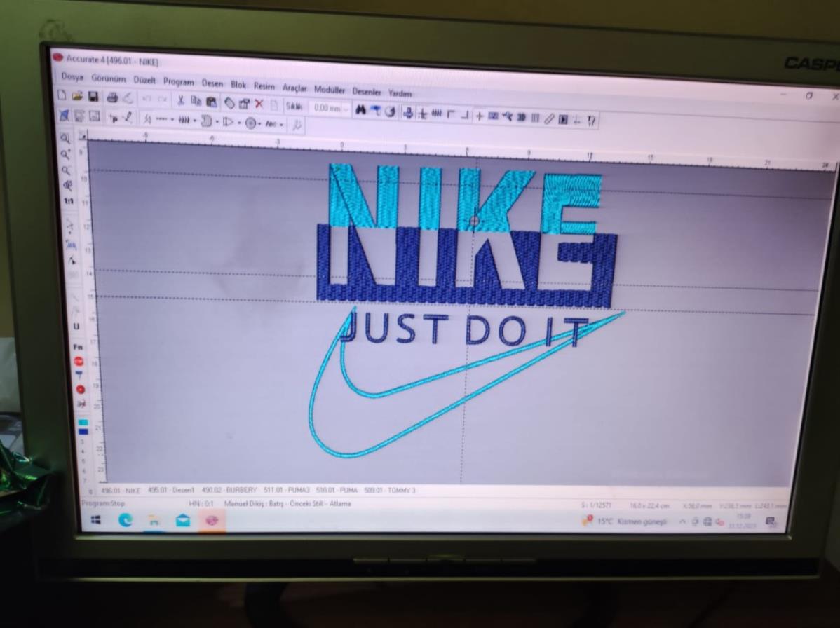The image size is (840, 628).
Task: Click the top magnifier zoom tool
Action: coord(65,139)
